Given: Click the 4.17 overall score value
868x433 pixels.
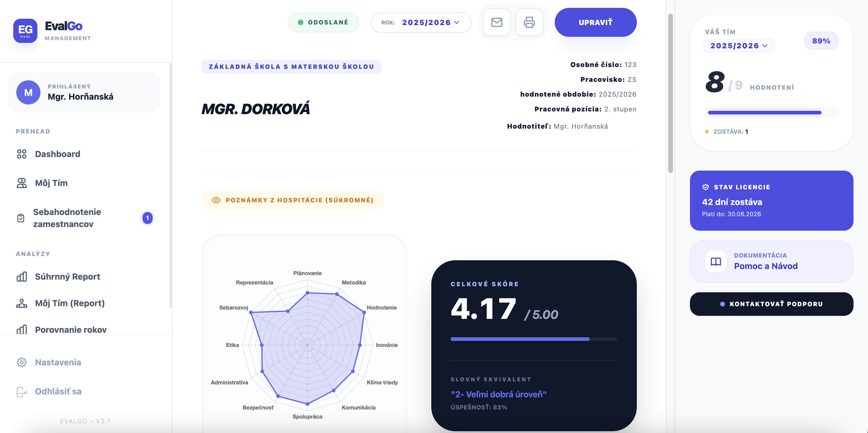Looking at the screenshot, I should click(x=483, y=308).
